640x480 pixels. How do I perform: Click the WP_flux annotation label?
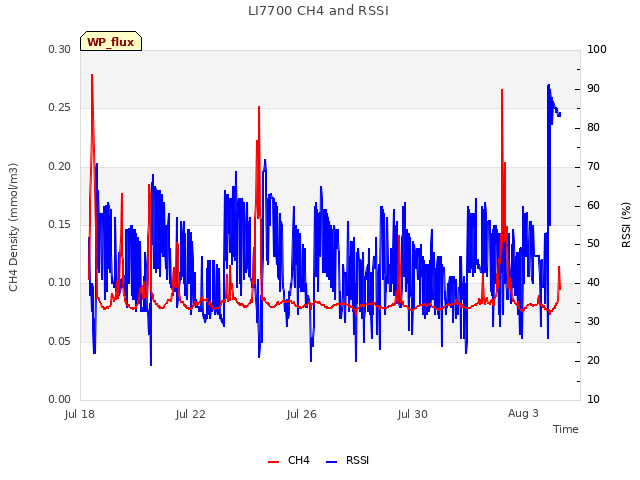[x=111, y=41]
